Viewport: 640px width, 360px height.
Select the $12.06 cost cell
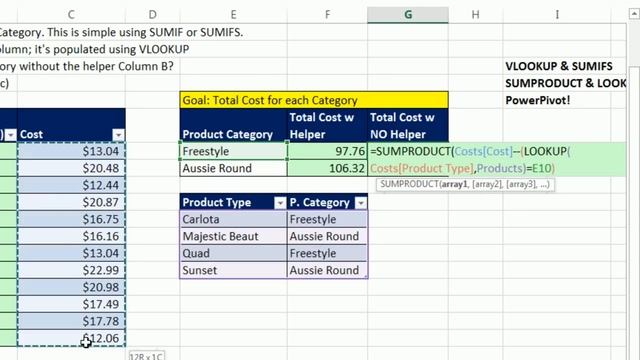71,338
